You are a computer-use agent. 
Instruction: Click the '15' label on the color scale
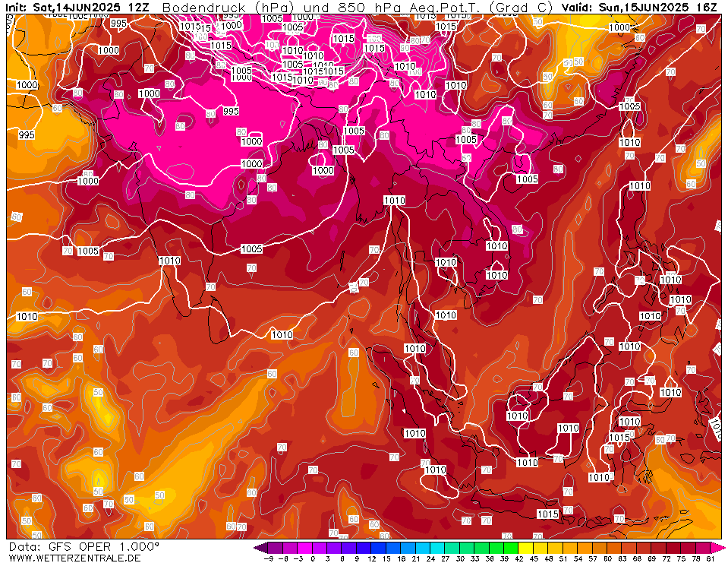pos(386,558)
